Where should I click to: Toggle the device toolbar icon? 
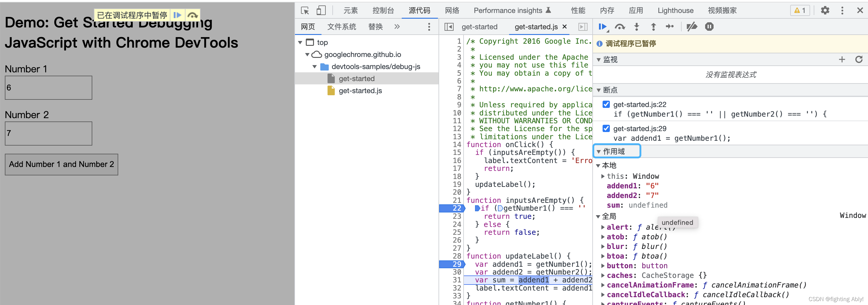pyautogui.click(x=321, y=11)
